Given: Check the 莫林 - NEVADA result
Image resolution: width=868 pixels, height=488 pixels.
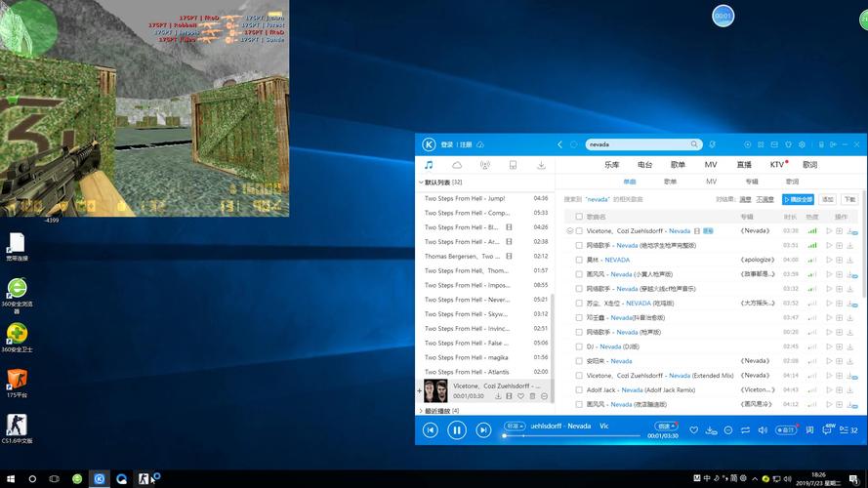Looking at the screenshot, I should pos(579,260).
